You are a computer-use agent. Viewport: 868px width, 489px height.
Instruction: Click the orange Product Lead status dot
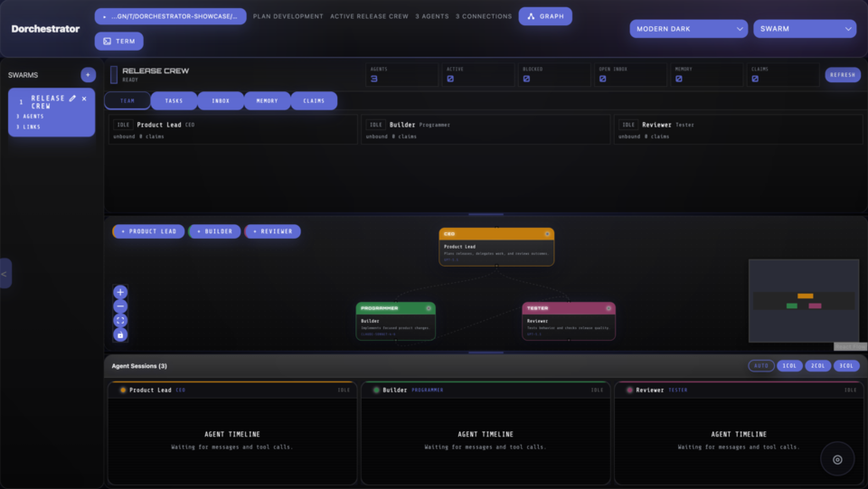(x=123, y=390)
